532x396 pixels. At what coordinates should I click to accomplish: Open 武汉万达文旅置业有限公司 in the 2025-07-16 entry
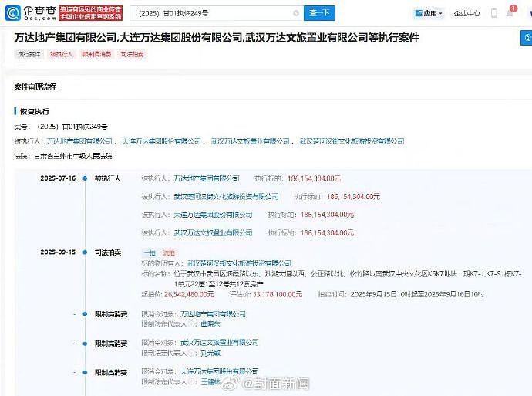213,232
